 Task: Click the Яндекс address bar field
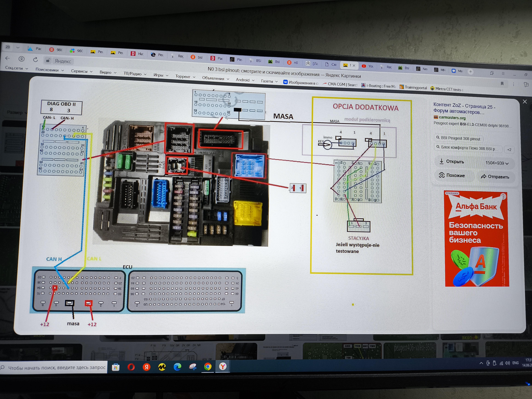(x=63, y=61)
